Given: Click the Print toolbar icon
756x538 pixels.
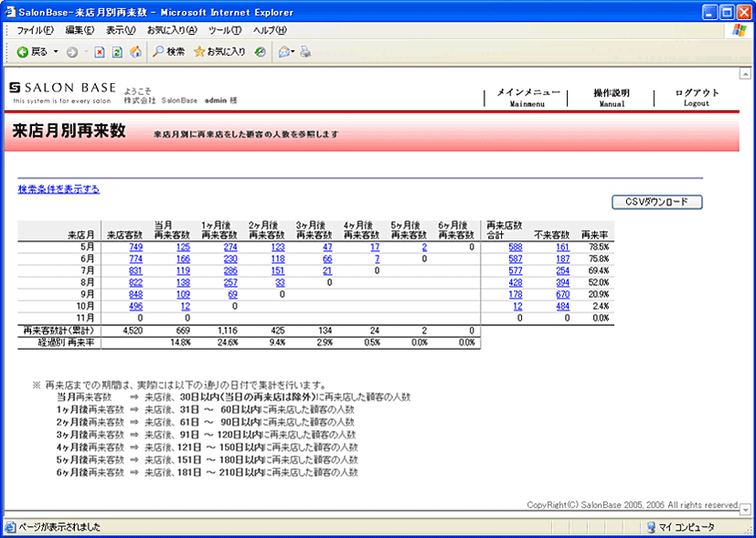Looking at the screenshot, I should 305,52.
